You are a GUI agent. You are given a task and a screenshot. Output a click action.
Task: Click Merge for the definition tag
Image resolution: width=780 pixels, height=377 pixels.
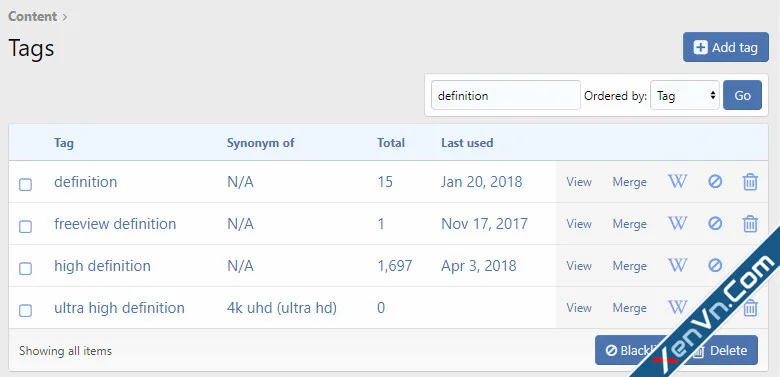[x=629, y=182]
